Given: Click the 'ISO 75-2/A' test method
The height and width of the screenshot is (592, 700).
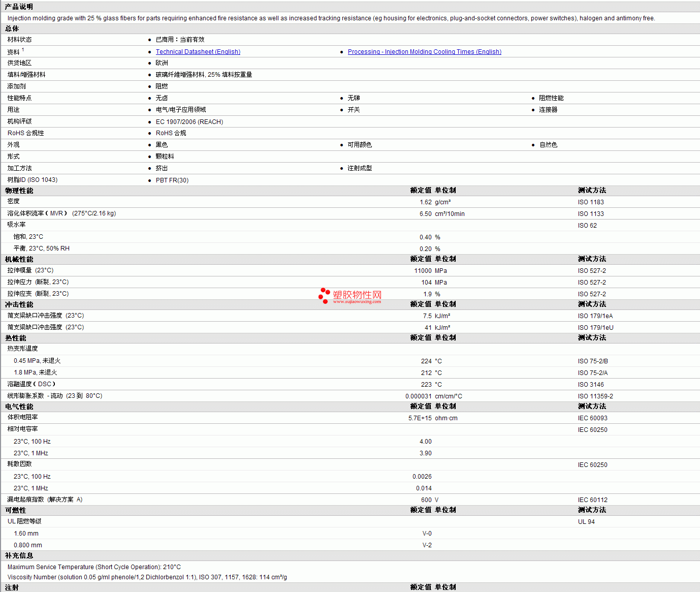Looking at the screenshot, I should [x=593, y=373].
